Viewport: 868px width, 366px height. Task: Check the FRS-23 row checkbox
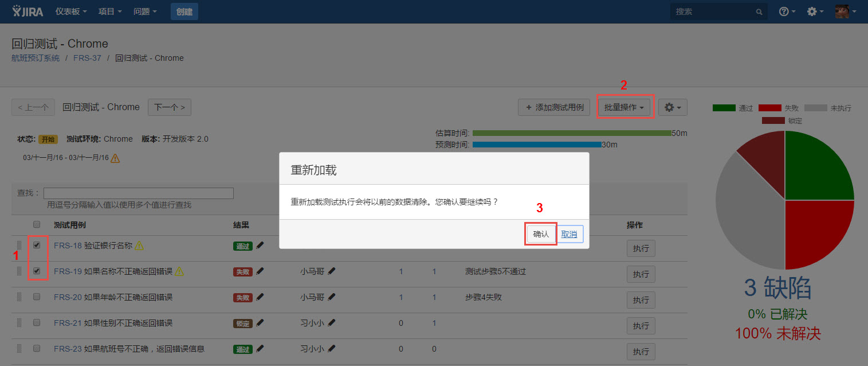[x=37, y=348]
